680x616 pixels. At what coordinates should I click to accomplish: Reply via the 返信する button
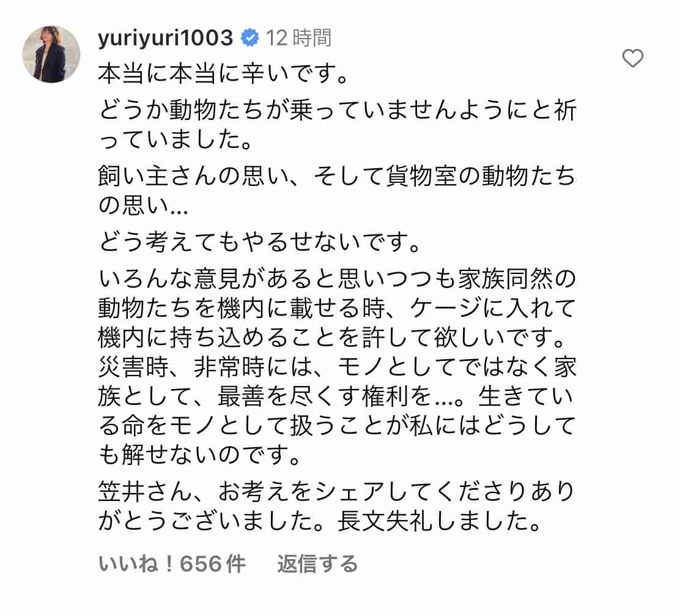click(317, 564)
